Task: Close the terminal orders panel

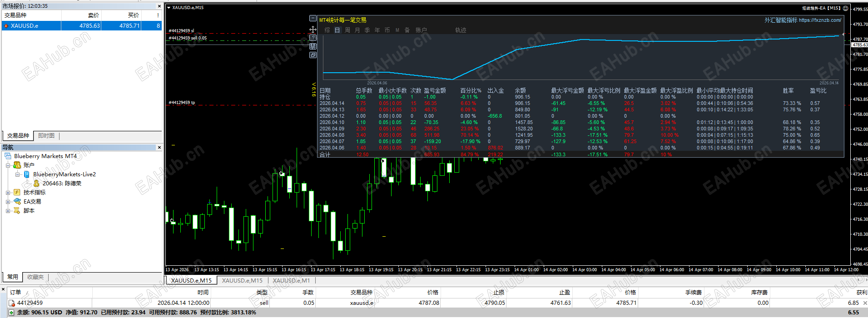Action: [x=3, y=289]
